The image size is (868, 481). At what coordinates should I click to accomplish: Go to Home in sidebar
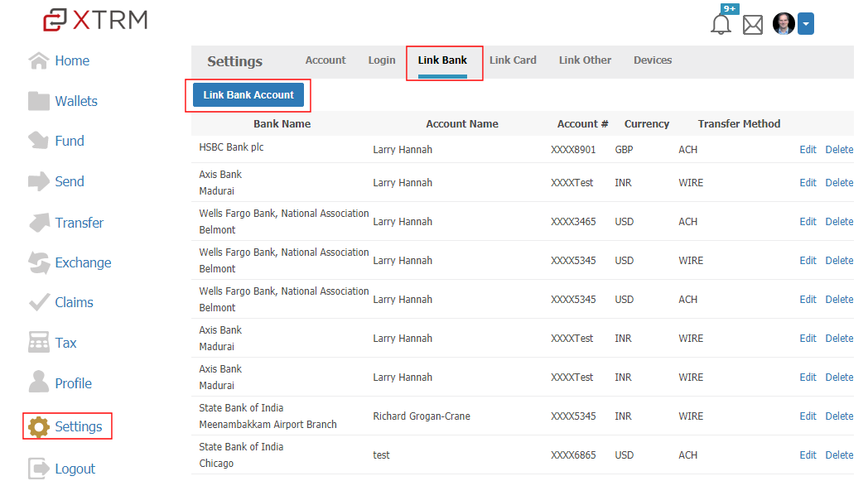tap(72, 61)
